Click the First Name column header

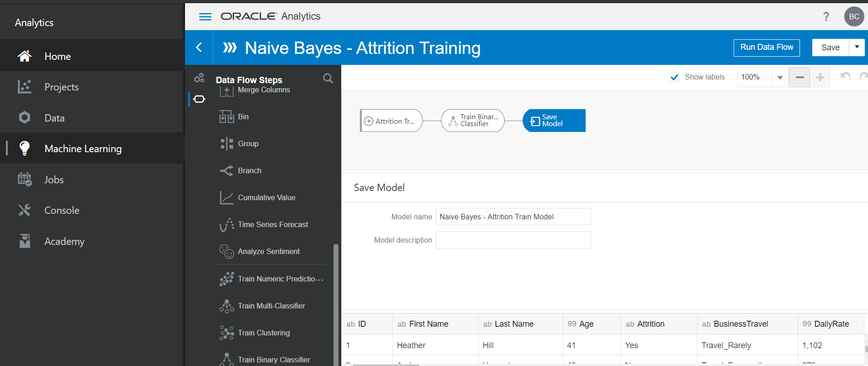[435, 324]
